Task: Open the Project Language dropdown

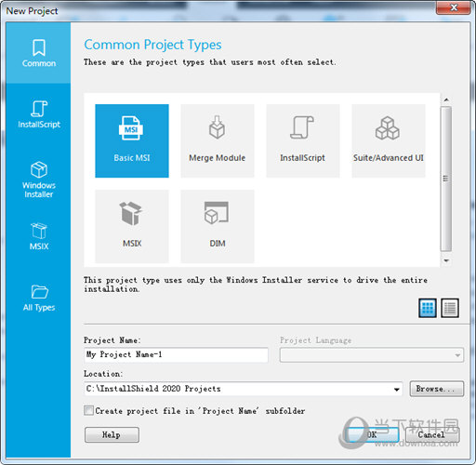Action: pyautogui.click(x=372, y=355)
